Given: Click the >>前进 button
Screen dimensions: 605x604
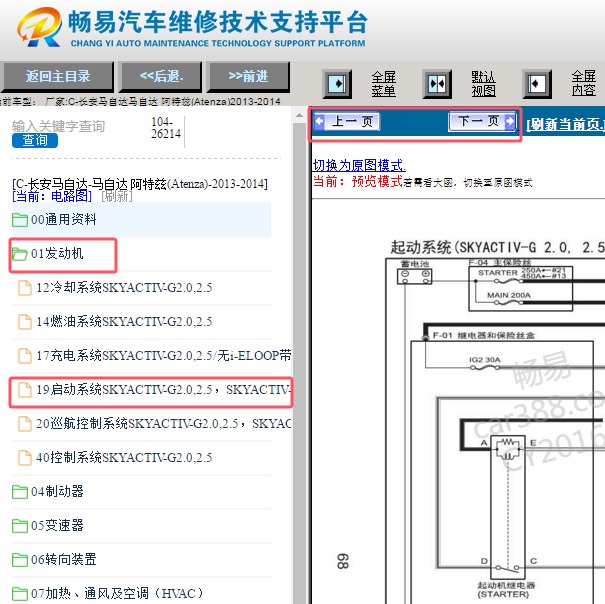Looking at the screenshot, I should tap(248, 76).
